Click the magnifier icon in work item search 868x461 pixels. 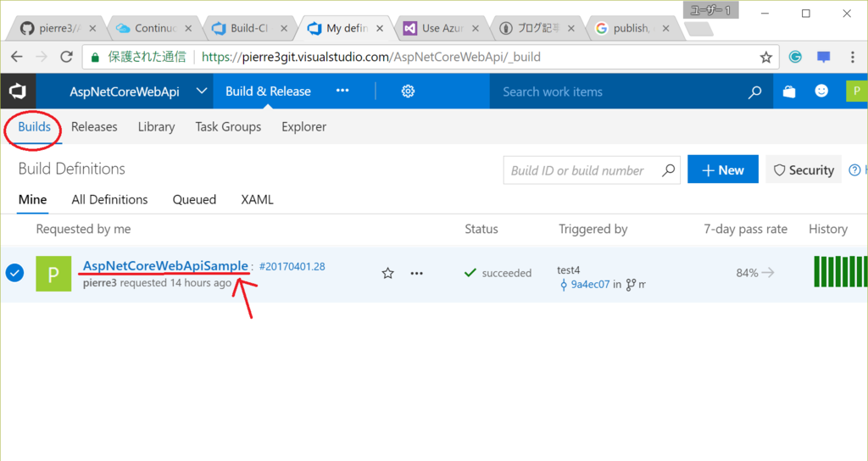pyautogui.click(x=754, y=92)
